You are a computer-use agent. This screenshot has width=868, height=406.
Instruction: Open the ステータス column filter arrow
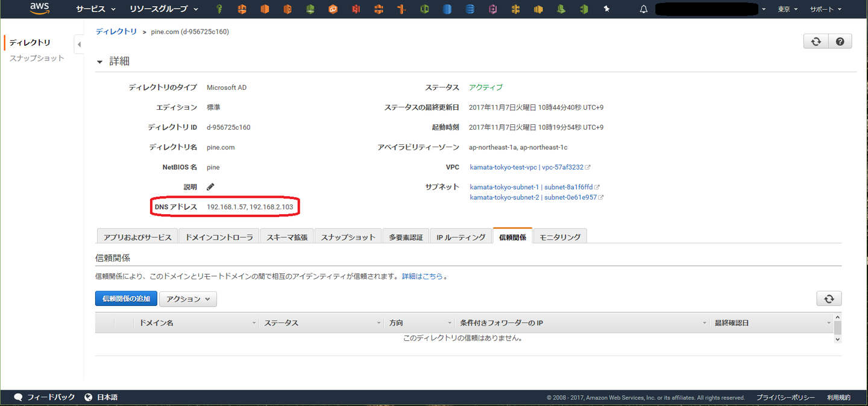(379, 323)
